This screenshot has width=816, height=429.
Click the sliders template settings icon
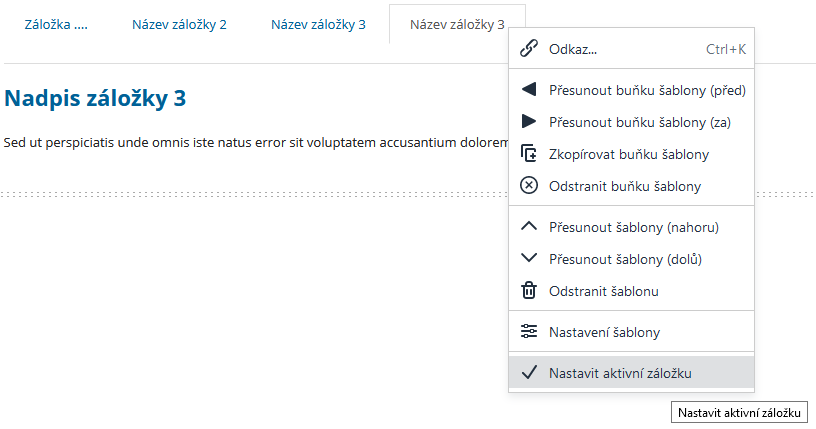(530, 332)
